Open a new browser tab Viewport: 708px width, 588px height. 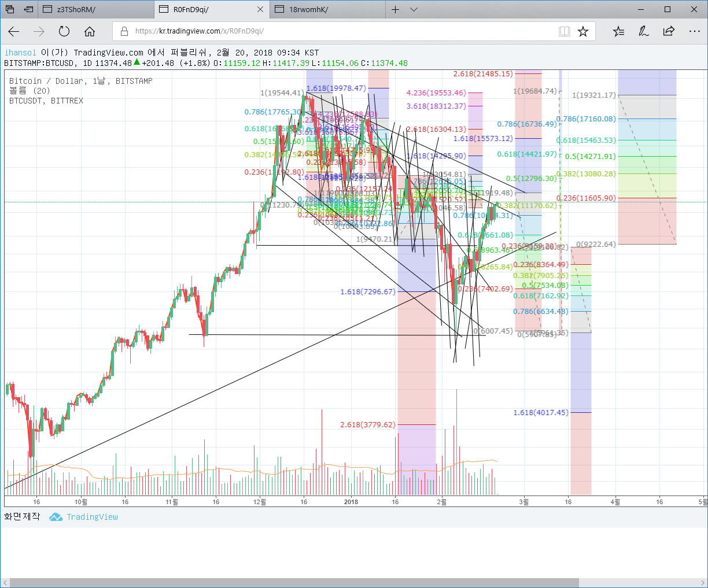(396, 9)
